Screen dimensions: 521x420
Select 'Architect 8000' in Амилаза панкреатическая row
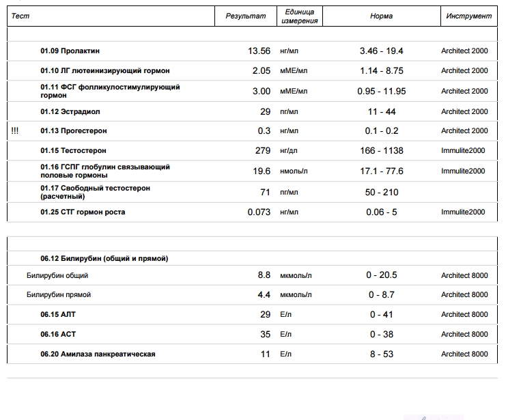(x=464, y=354)
